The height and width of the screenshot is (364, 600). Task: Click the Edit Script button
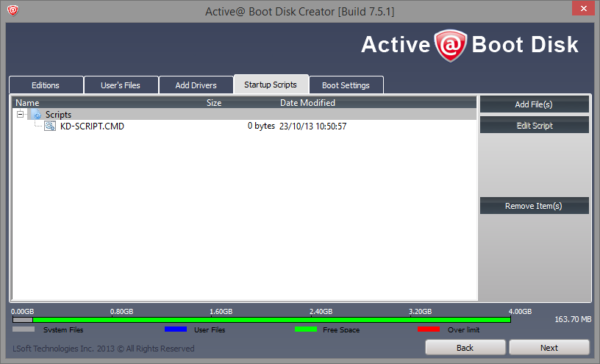coord(534,126)
